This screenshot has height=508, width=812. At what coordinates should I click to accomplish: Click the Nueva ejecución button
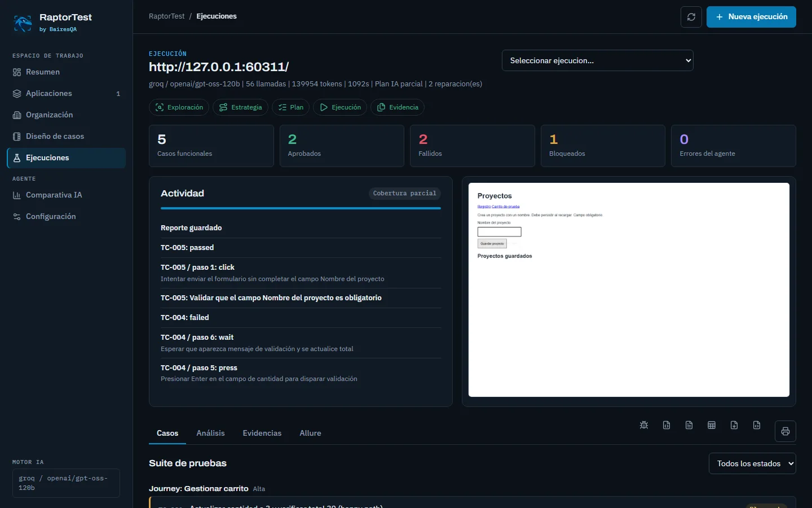(751, 17)
